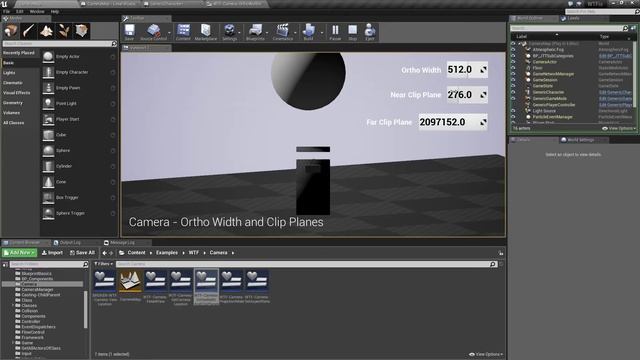Expand the Classes folder in tree
Screen dimensions: 640x360
(x=13, y=306)
